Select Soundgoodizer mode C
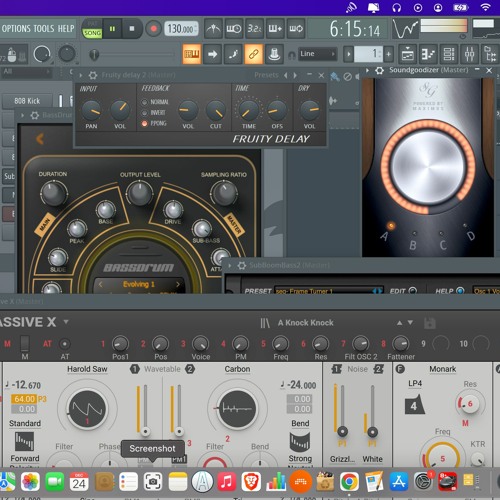 pos(441,233)
